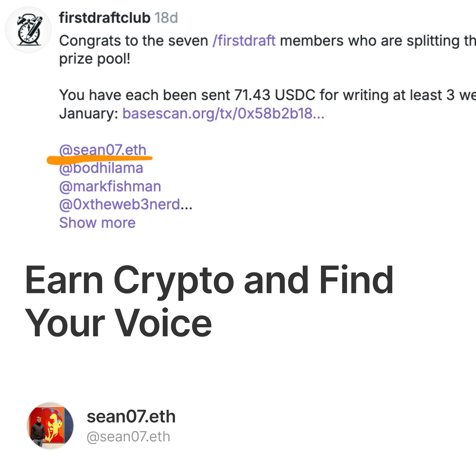Open the /firstdraft channel link

244,41
